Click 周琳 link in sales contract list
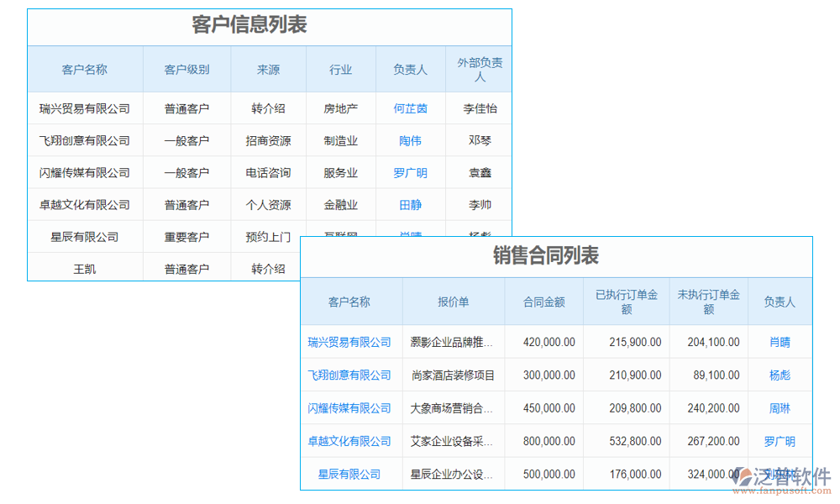Screen dimensions: 840x504 pyautogui.click(x=780, y=408)
